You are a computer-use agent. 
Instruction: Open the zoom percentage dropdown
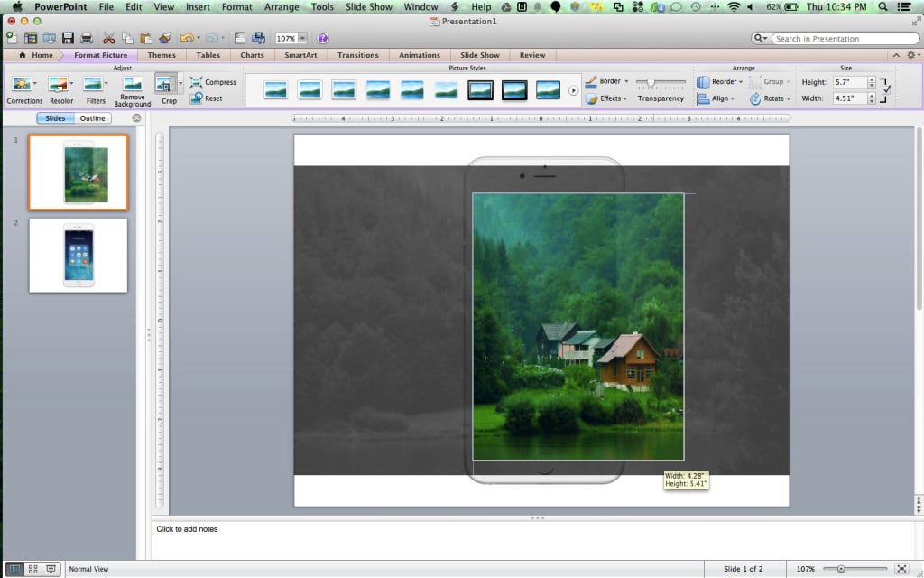(302, 38)
